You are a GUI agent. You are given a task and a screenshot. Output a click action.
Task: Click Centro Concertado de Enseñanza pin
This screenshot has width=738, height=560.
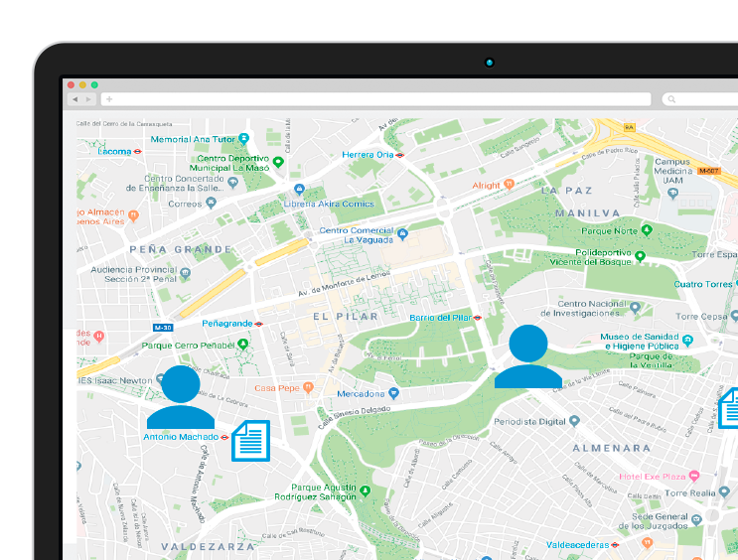(x=232, y=182)
